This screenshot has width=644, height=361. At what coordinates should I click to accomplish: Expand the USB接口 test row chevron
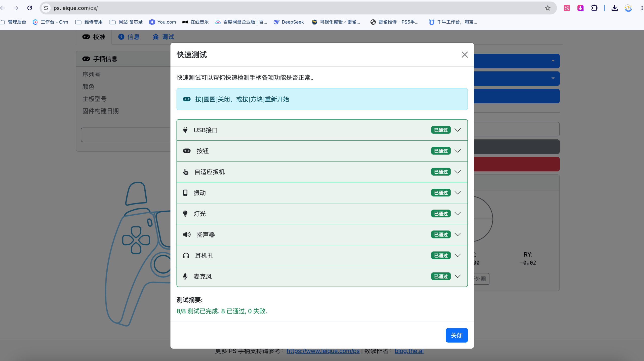point(458,130)
